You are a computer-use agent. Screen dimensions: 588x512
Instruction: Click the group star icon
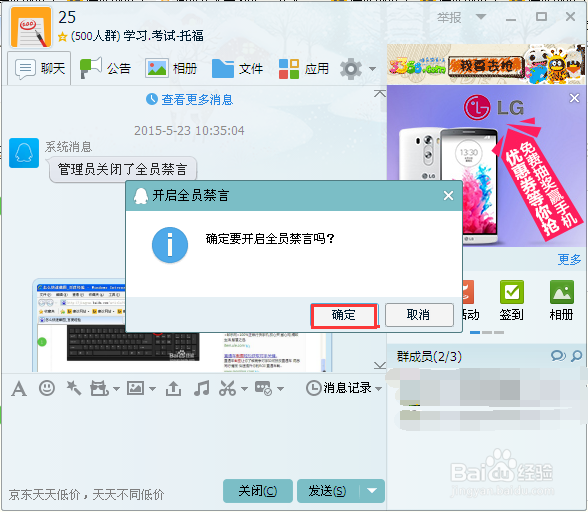click(x=62, y=37)
